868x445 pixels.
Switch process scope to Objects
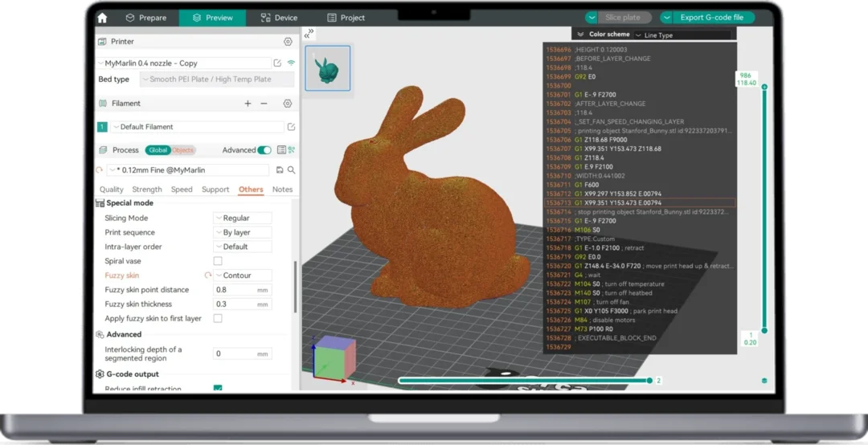pos(183,150)
